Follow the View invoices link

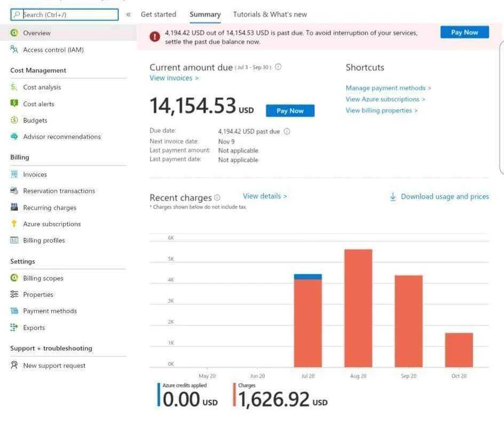click(x=174, y=78)
